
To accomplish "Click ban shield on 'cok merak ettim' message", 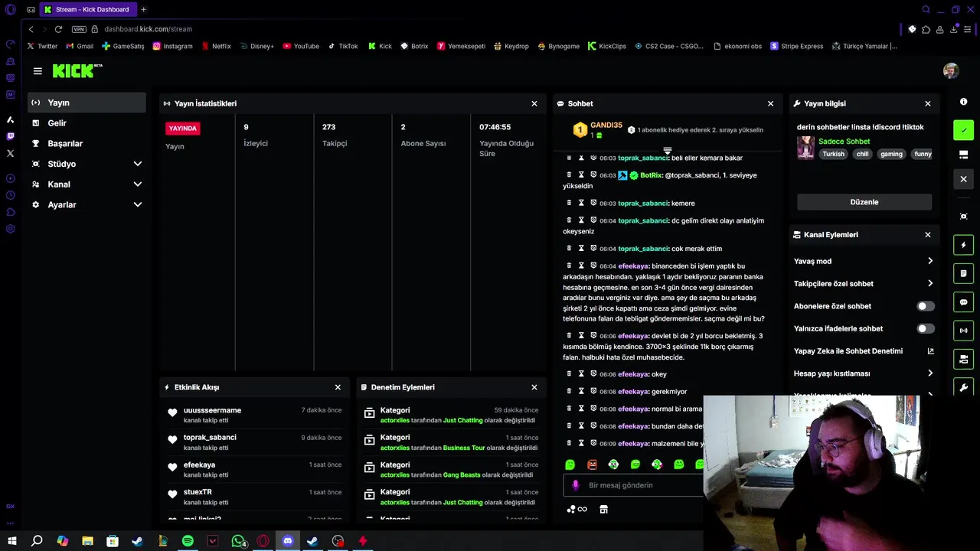I will [x=593, y=249].
